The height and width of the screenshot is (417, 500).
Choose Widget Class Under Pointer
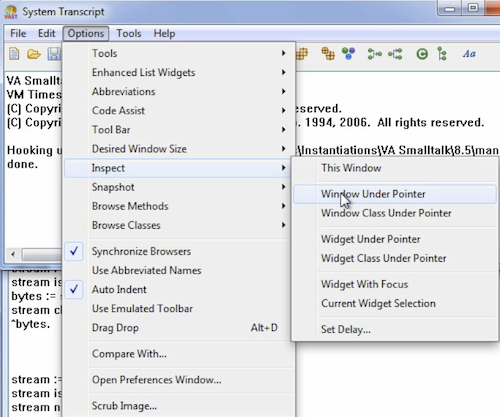[395, 258]
